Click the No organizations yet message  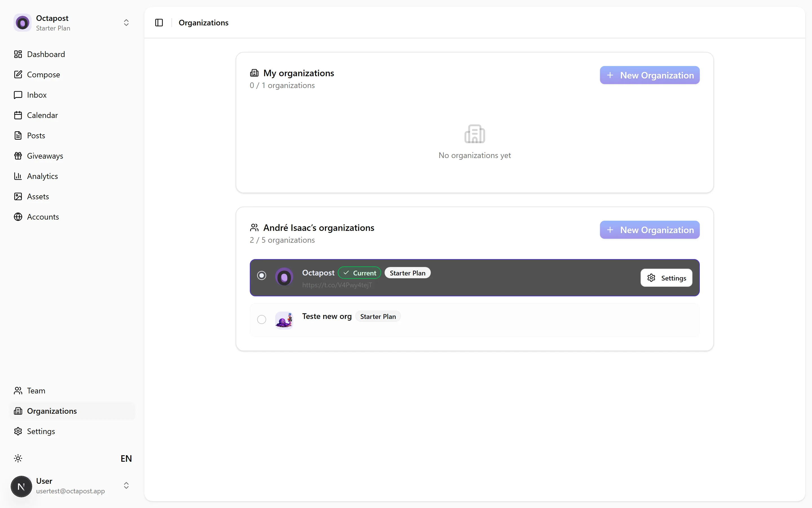pos(475,155)
